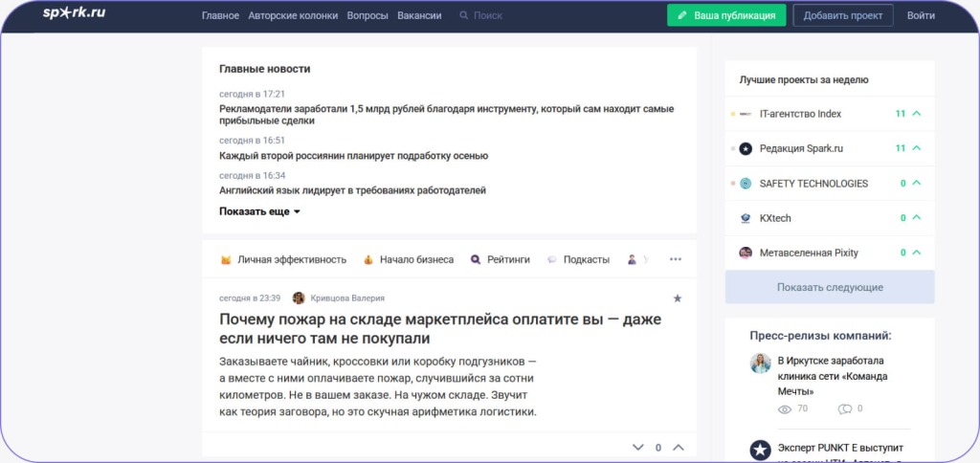Open the Главное menu item
980x463 pixels.
tap(221, 15)
